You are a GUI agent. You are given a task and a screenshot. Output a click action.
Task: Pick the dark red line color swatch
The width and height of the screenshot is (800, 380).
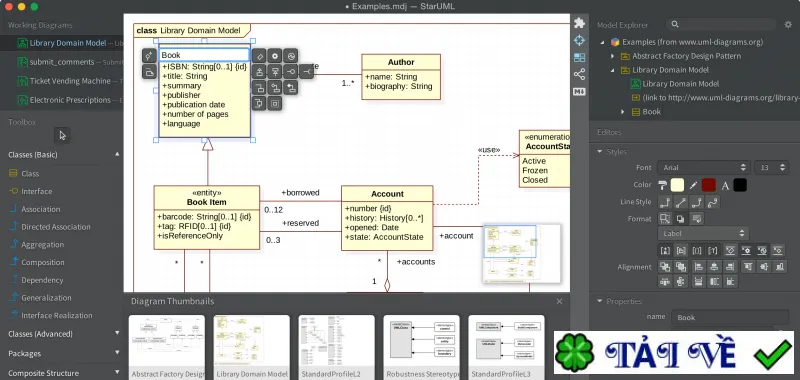coord(709,185)
